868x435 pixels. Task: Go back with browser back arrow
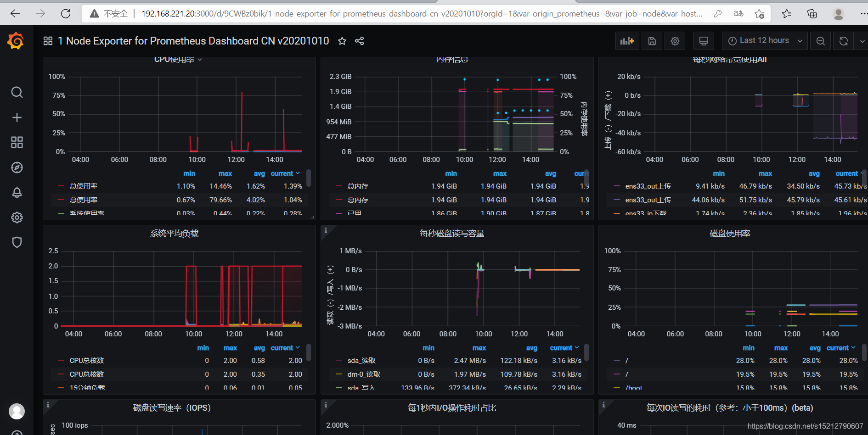point(15,14)
